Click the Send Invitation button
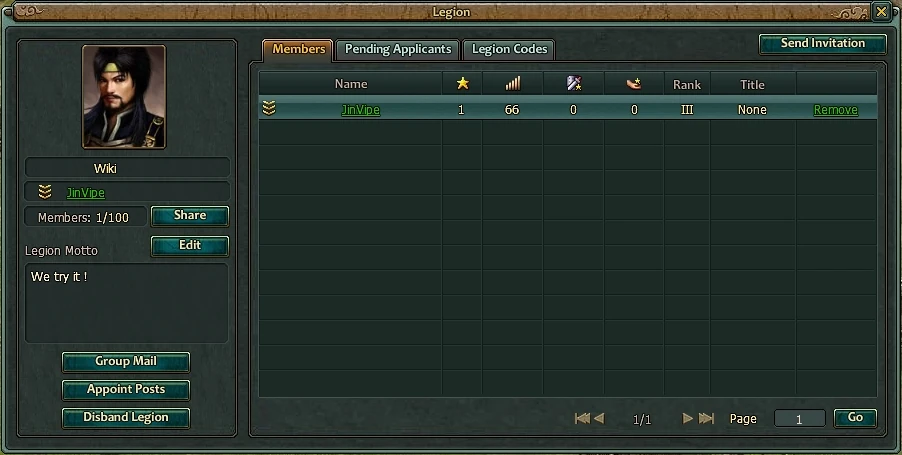Viewport: 902px width, 455px height. coord(823,44)
